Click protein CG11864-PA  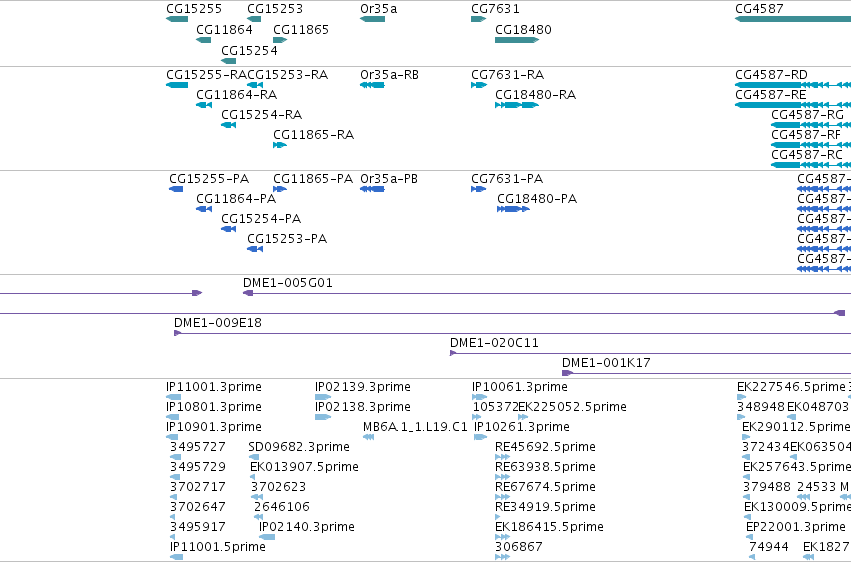pyautogui.click(x=236, y=199)
